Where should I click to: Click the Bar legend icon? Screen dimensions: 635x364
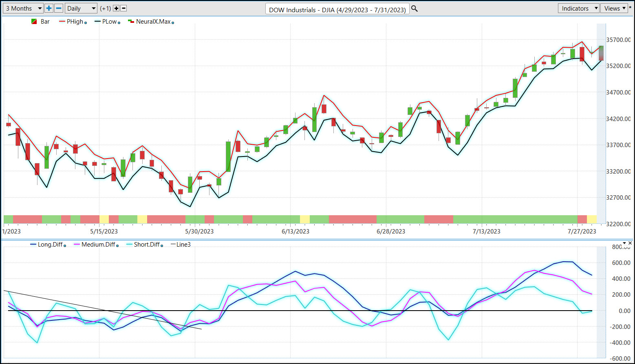34,22
